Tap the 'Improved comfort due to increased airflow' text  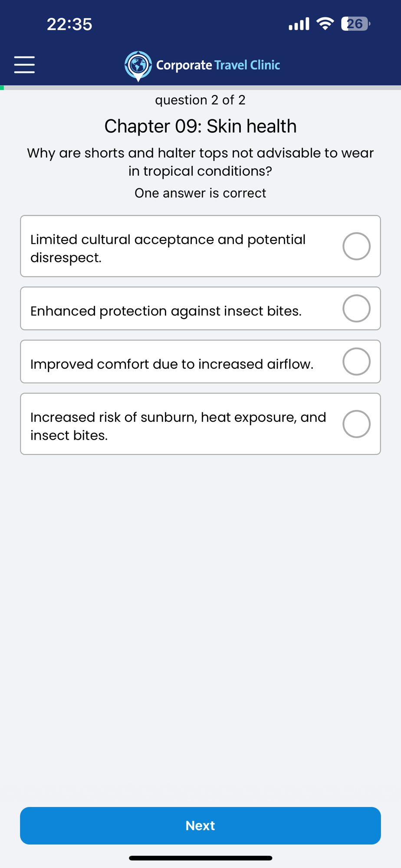point(172,364)
